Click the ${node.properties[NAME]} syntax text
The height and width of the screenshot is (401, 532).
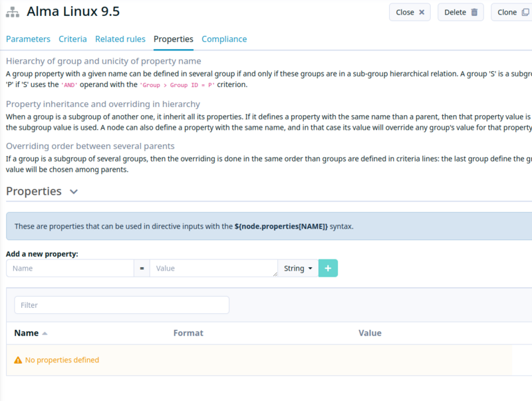(281, 226)
